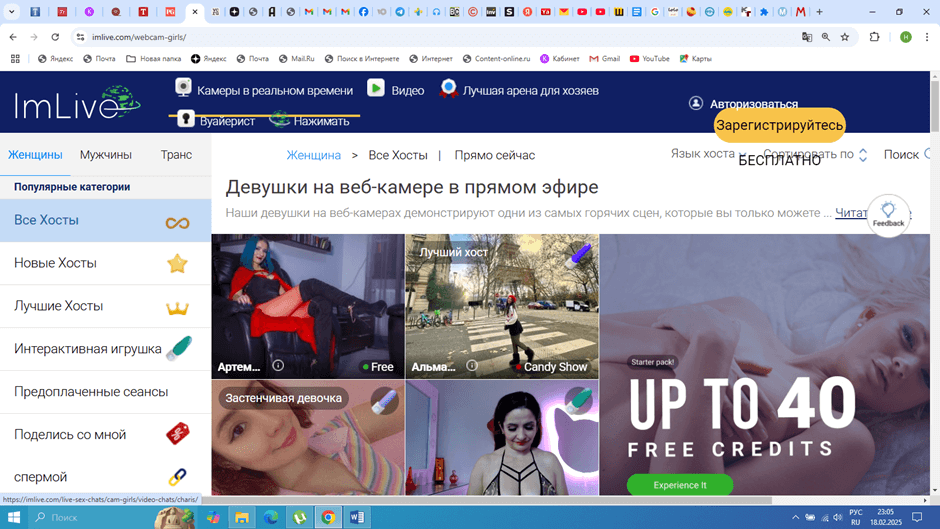This screenshot has height=529, width=940.
Task: Click the star icon beside Новые Хосты
Action: [177, 263]
